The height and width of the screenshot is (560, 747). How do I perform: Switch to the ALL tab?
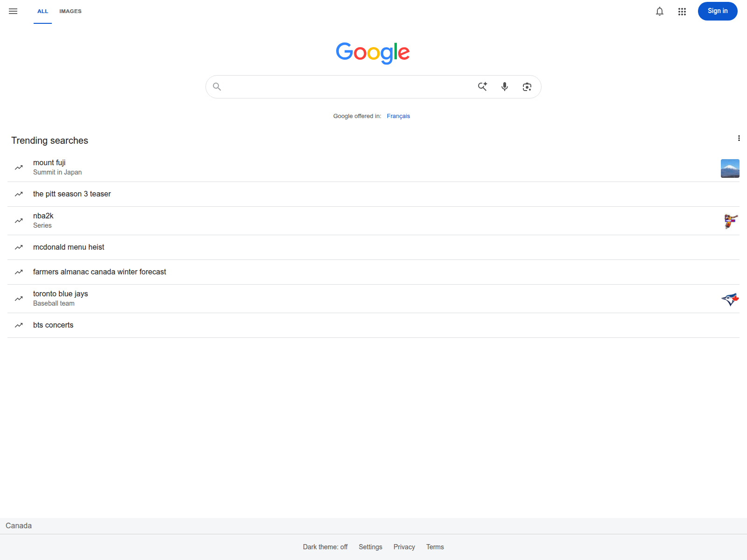click(42, 12)
